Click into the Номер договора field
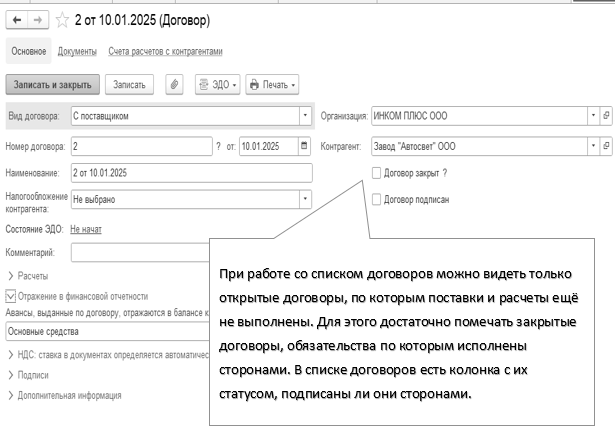The height and width of the screenshot is (432, 615). [x=142, y=146]
